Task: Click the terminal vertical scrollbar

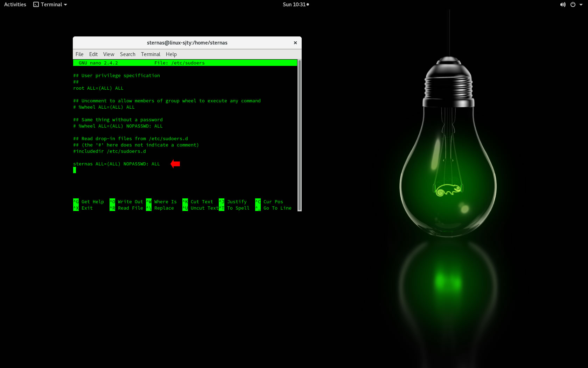Action: pos(299,135)
